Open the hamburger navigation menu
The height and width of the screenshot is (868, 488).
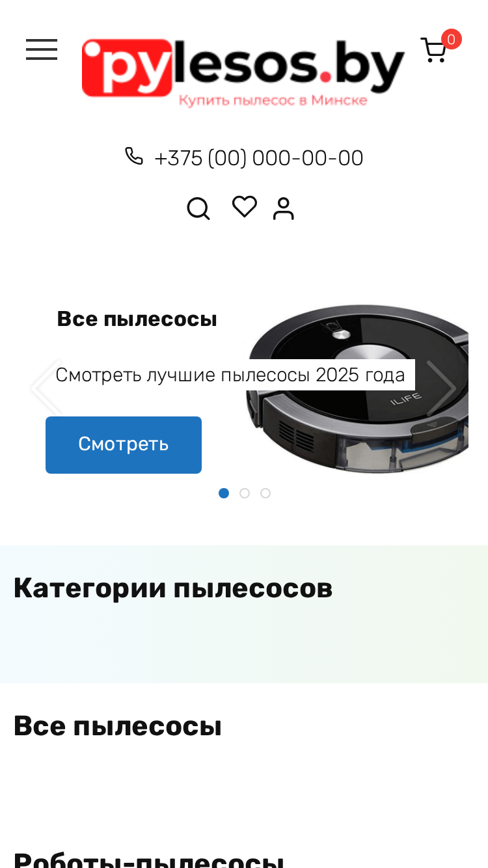click(x=42, y=49)
